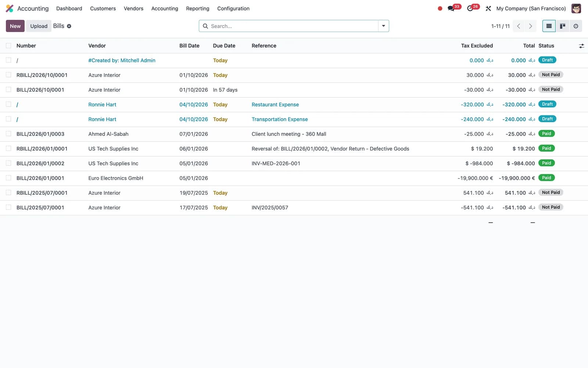
Task: Click the red recording indicator dot
Action: coord(440,8)
